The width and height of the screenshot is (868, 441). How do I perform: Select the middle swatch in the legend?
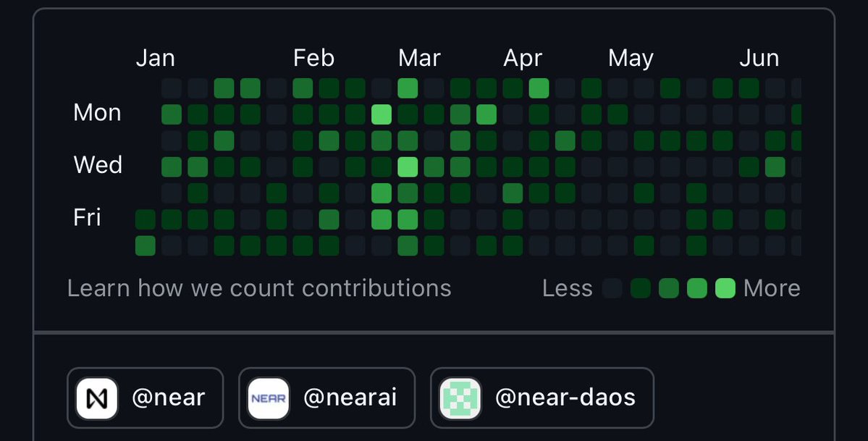tap(669, 289)
